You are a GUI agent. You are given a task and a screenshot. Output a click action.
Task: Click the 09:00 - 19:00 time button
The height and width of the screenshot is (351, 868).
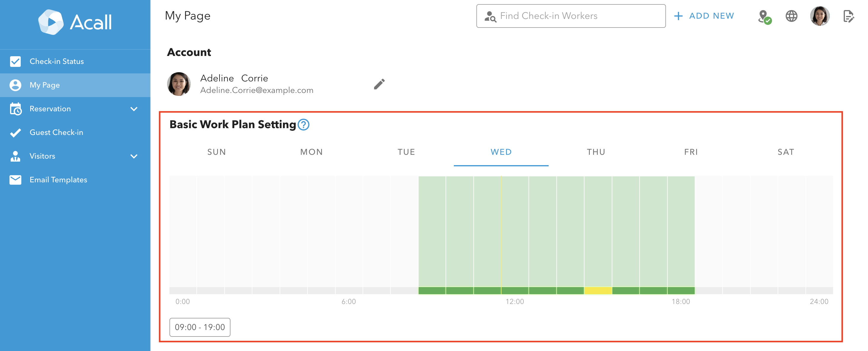click(x=200, y=327)
